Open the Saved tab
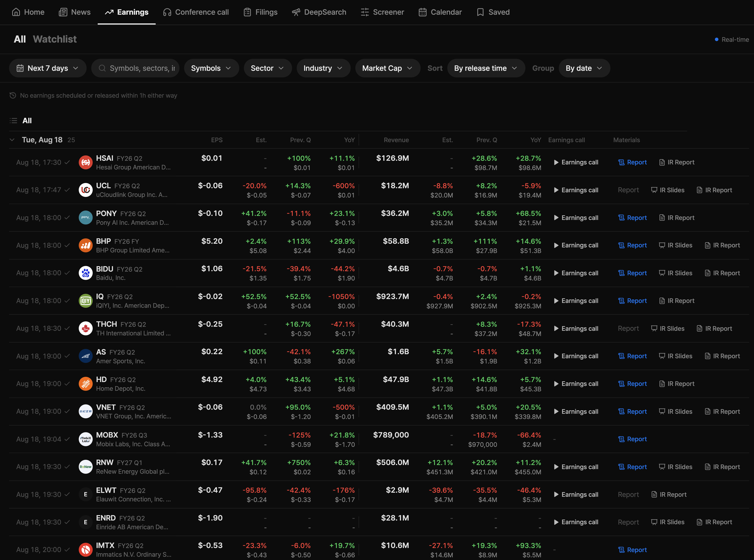 pos(493,12)
